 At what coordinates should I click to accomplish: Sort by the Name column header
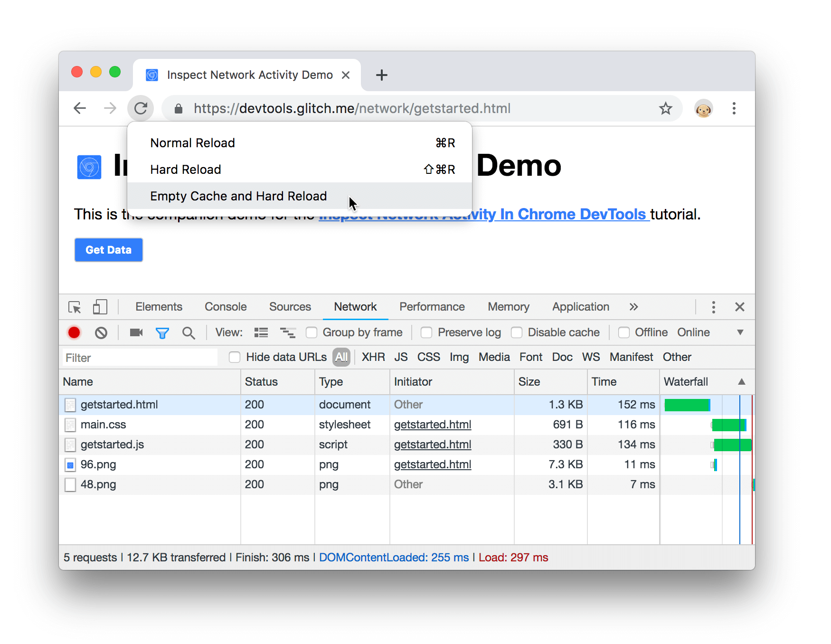150,382
